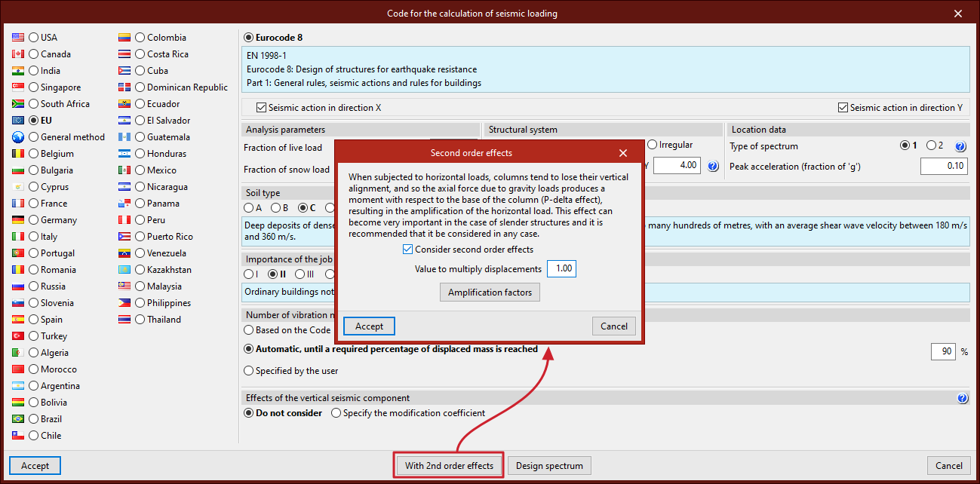Click the Cyprus flag icon
This screenshot has height=484, width=980.
coord(18,187)
